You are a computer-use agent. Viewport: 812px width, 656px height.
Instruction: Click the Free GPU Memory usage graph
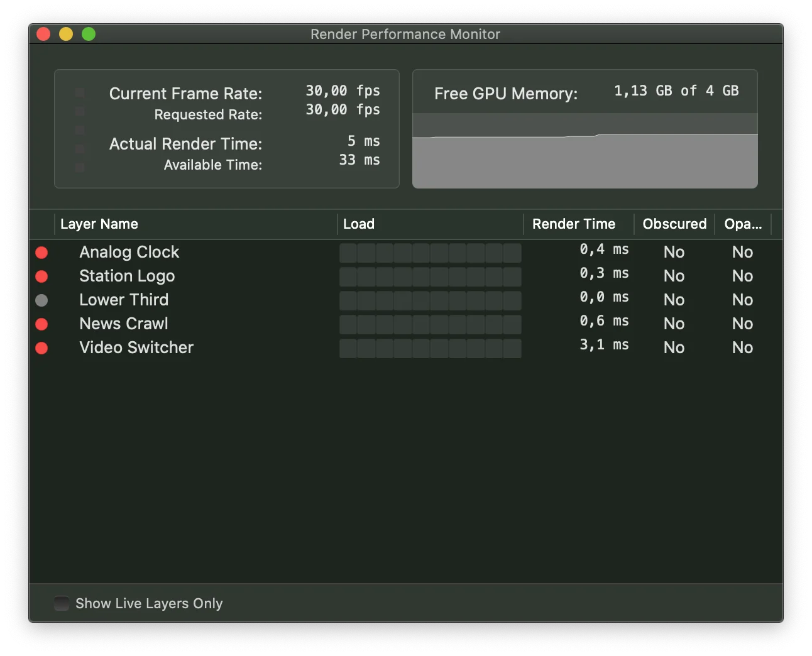coord(584,151)
